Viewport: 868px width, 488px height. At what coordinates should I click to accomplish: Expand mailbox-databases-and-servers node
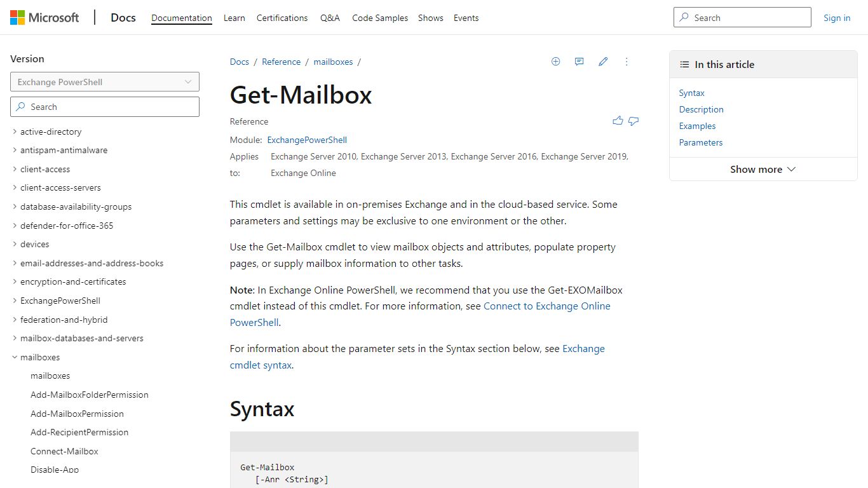click(15, 338)
